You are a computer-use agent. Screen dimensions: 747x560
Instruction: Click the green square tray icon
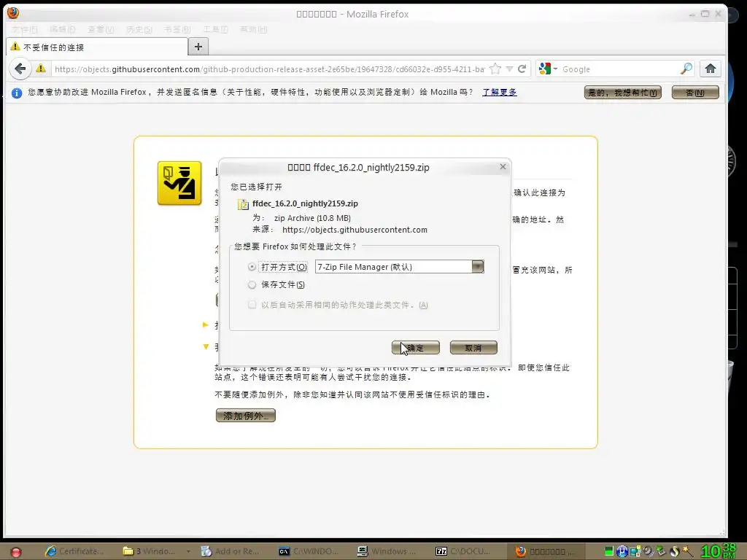[609, 551]
